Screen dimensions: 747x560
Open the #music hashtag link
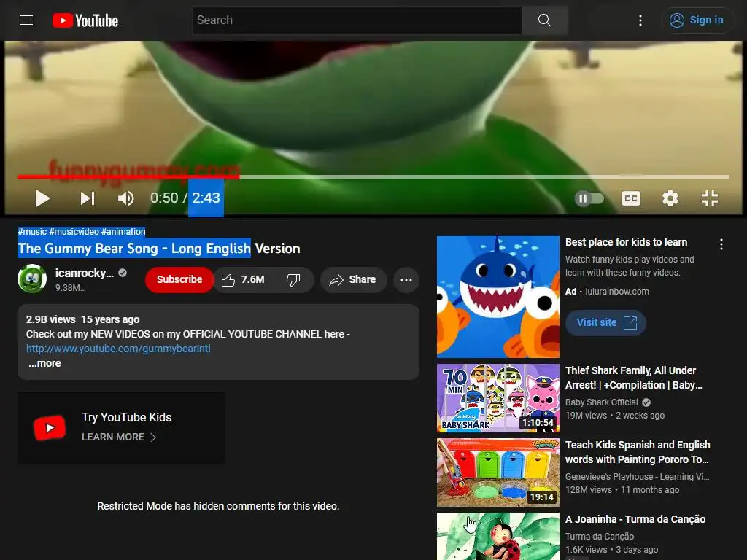tap(32, 231)
